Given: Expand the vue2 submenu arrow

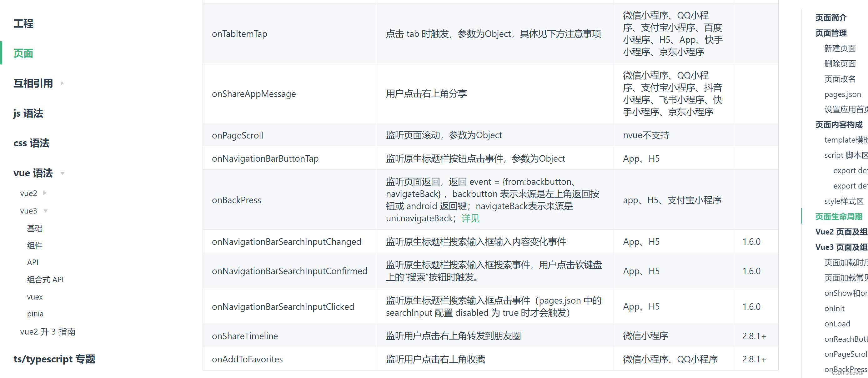Looking at the screenshot, I should point(45,193).
